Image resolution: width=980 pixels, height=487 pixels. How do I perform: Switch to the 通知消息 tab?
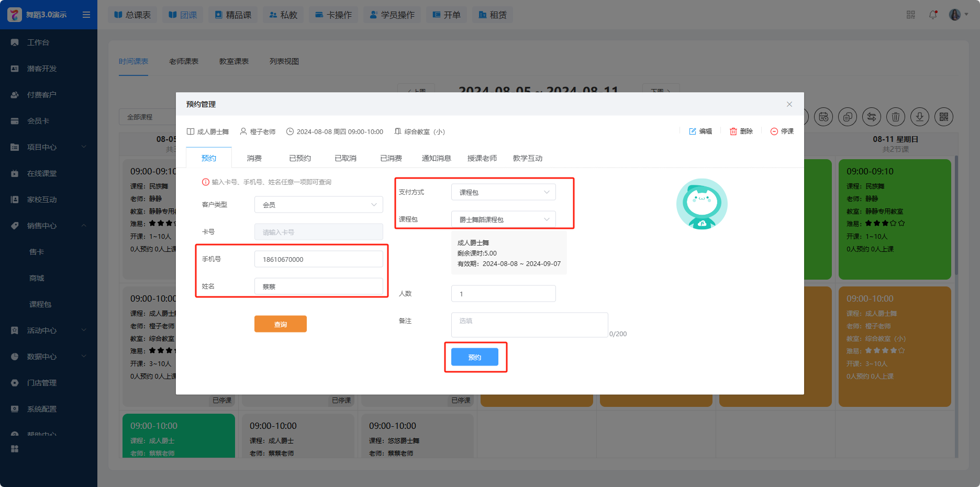point(436,158)
